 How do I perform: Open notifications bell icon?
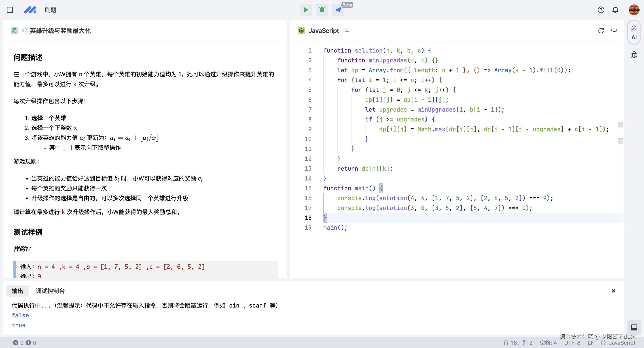click(x=615, y=10)
